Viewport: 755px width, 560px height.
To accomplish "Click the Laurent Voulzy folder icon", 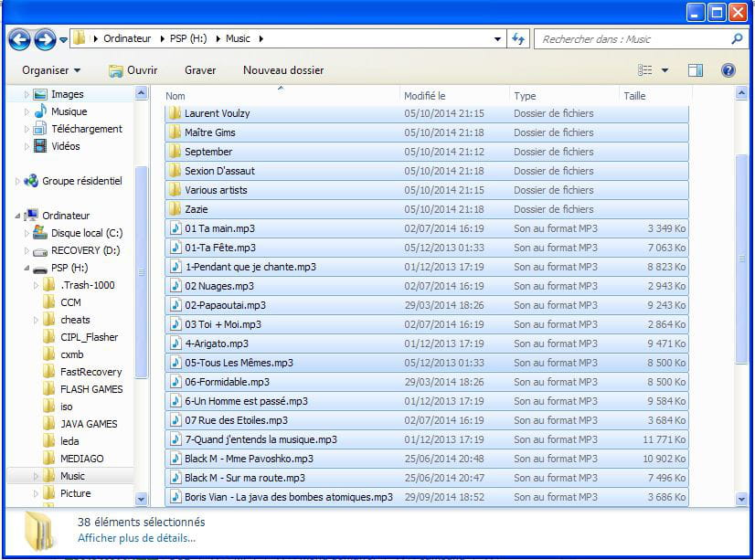I will tap(175, 113).
